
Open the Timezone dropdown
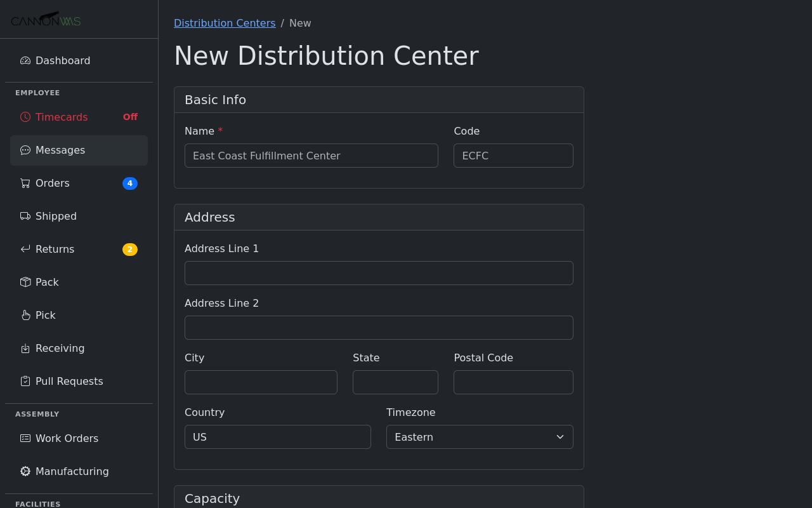click(x=480, y=437)
